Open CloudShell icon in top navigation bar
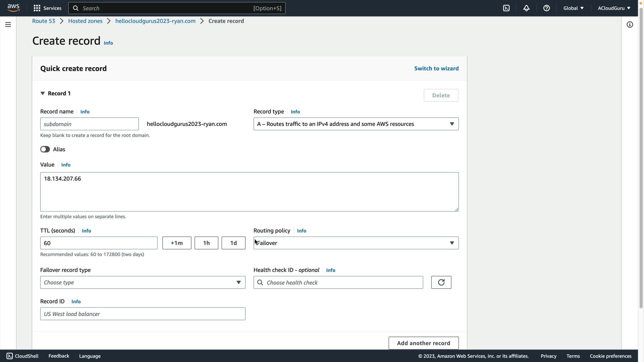The width and height of the screenshot is (644, 362). [506, 8]
